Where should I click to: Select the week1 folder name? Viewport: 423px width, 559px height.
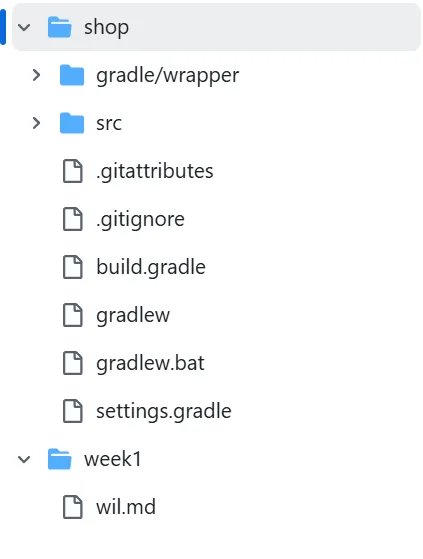click(113, 459)
